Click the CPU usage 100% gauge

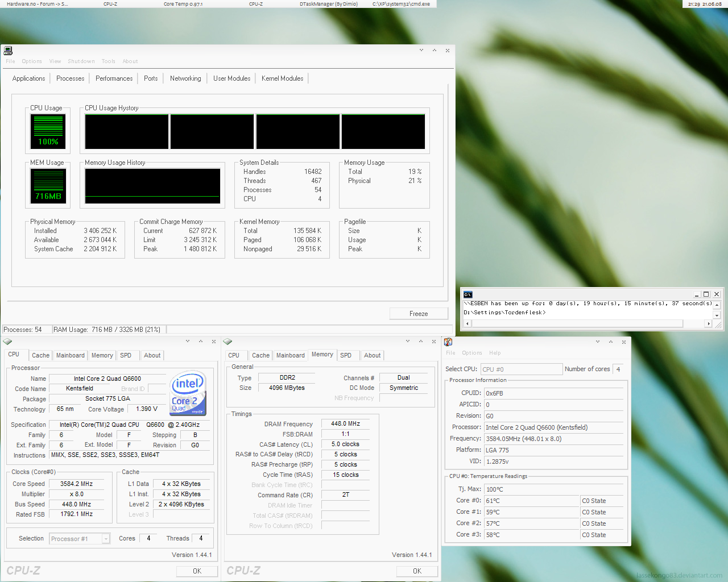48,131
